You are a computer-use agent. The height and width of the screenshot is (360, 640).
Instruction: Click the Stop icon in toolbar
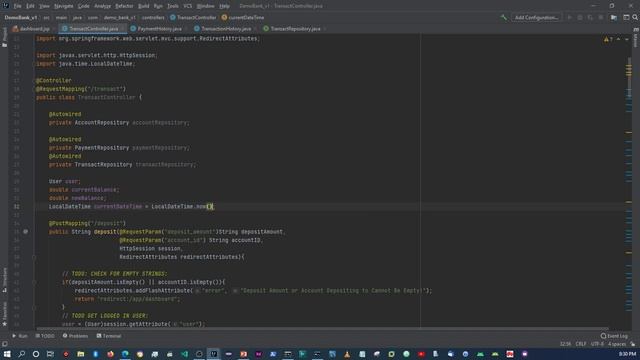pyautogui.click(x=601, y=18)
